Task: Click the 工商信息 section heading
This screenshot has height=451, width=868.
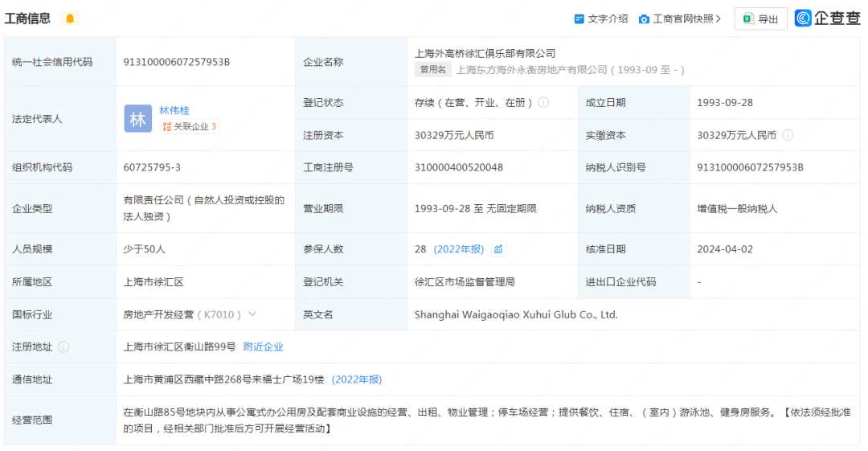Action: click(27, 18)
